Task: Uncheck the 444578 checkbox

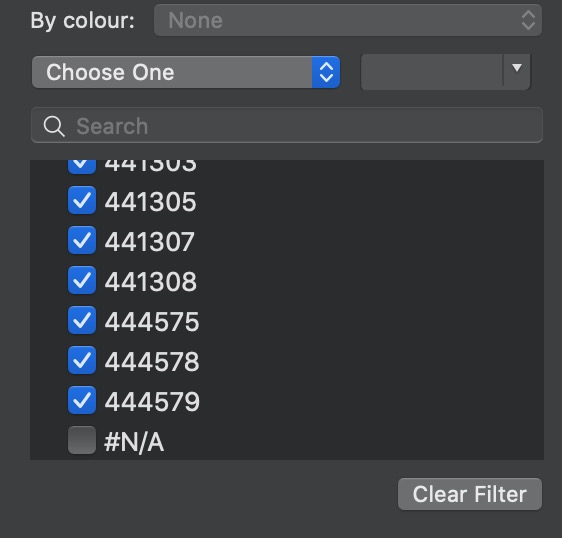Action: tap(82, 360)
